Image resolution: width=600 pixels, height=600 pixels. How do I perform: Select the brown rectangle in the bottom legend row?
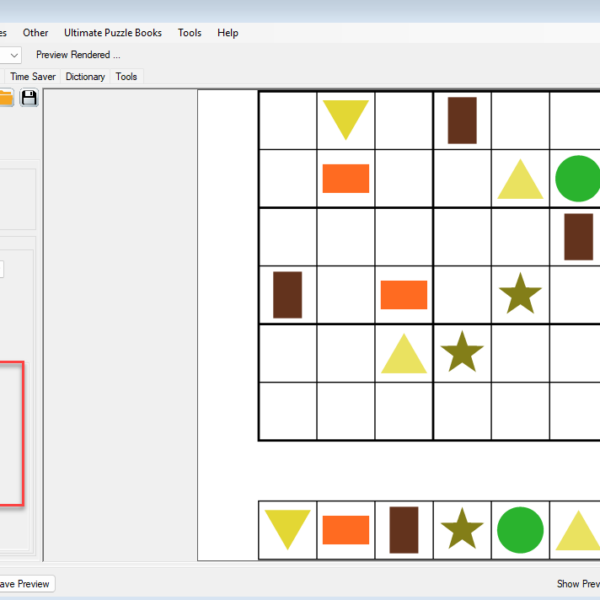[404, 530]
